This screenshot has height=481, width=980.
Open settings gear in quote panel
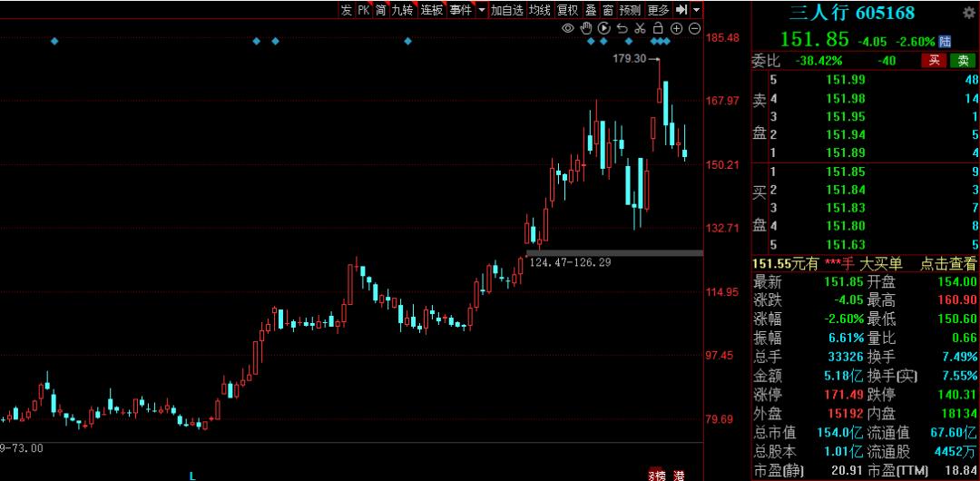[969, 12]
